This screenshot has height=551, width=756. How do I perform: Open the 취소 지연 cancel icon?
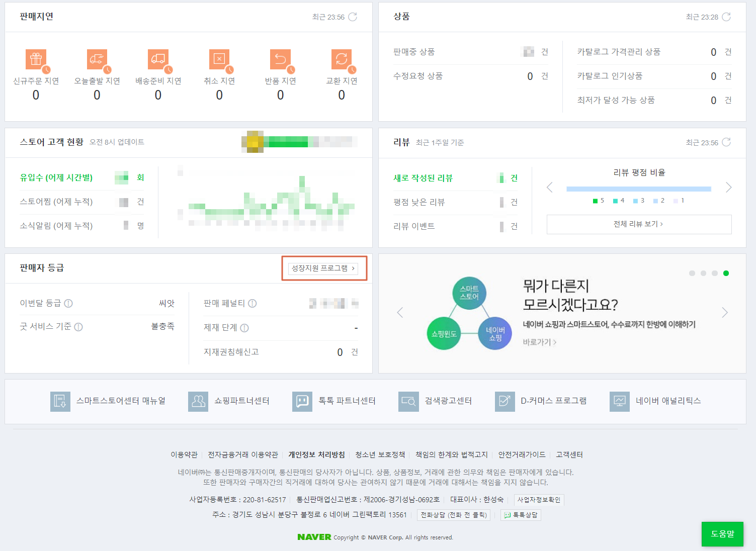(x=219, y=59)
